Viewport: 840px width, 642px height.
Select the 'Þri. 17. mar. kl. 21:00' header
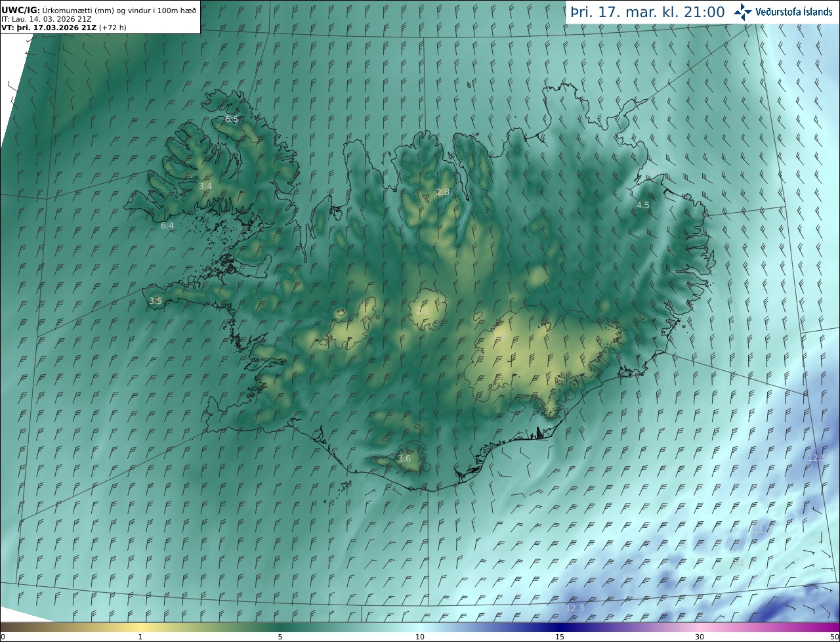tap(648, 12)
